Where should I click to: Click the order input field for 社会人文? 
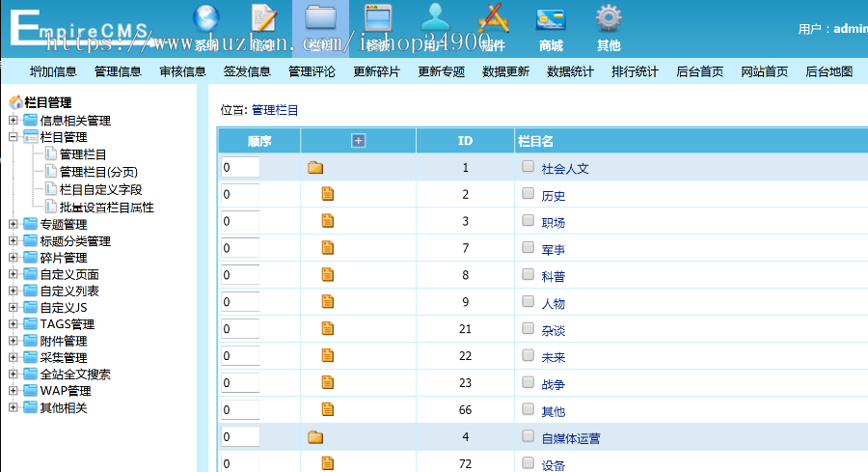point(240,167)
